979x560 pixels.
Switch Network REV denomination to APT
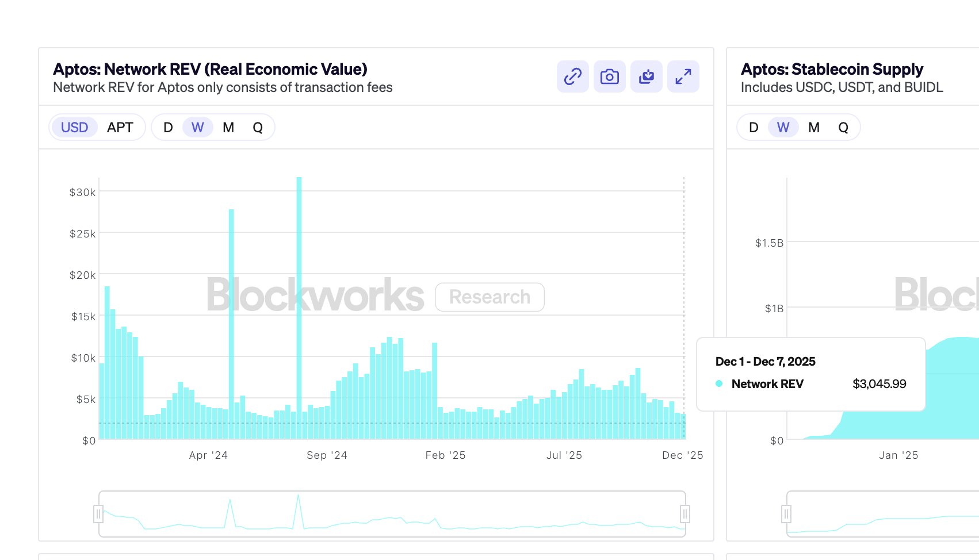120,128
